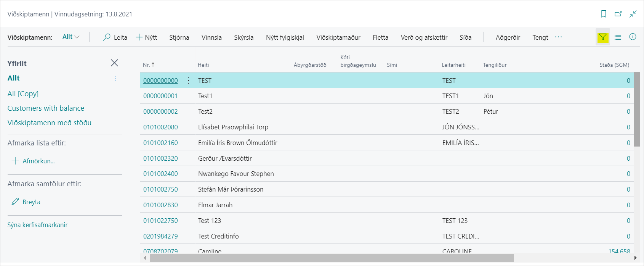Screen dimensions: 644x266
Task: Open the FactBox information icon
Action: pyautogui.click(x=633, y=37)
